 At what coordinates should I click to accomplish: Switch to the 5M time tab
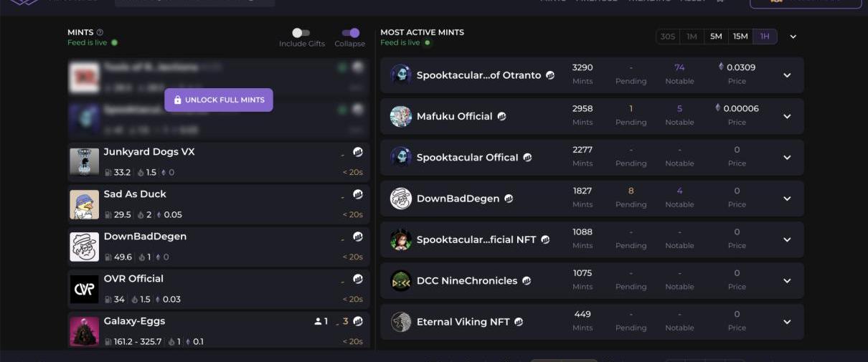(716, 37)
